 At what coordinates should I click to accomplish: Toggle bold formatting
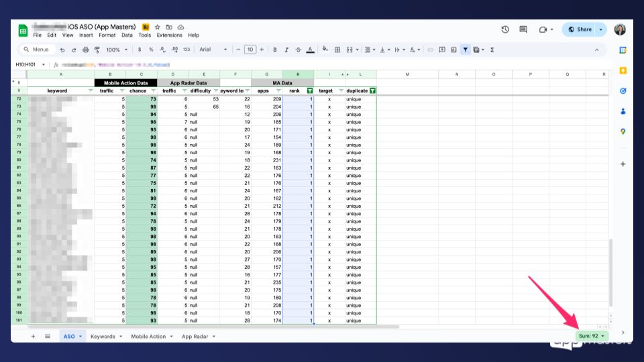[275, 50]
